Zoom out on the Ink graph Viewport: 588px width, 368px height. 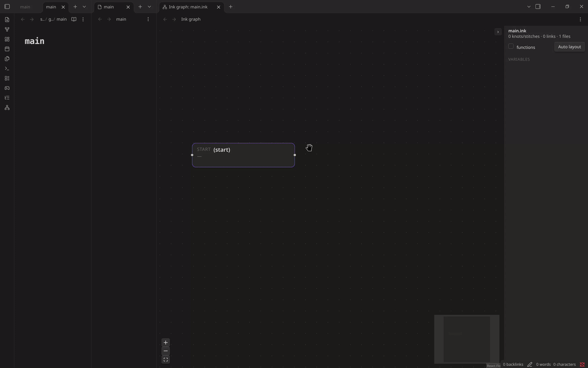[166, 351]
